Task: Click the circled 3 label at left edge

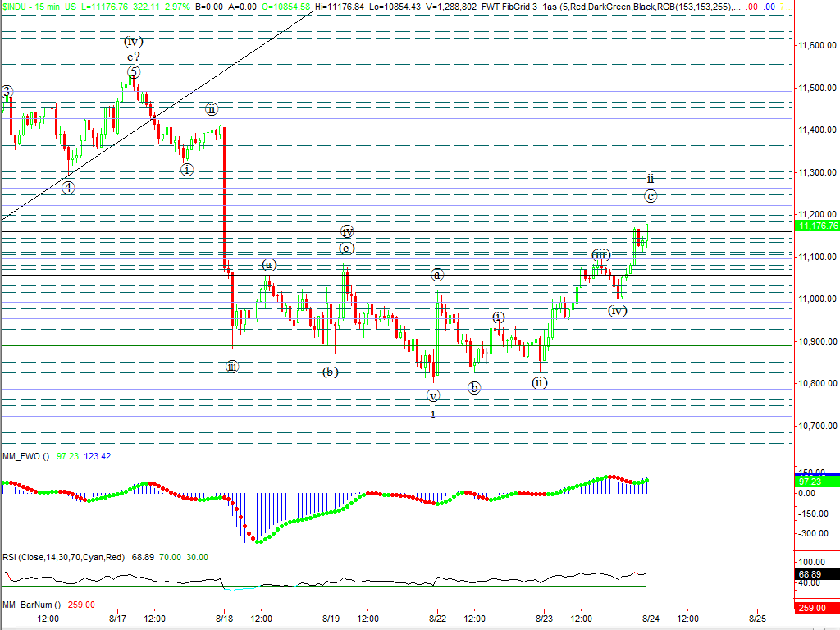Action: pyautogui.click(x=7, y=92)
